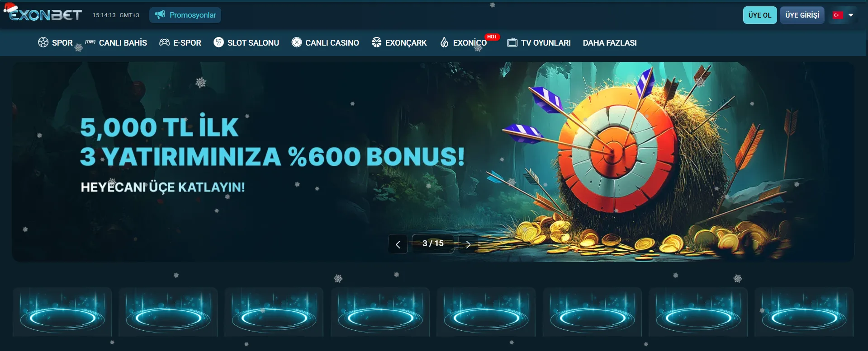This screenshot has width=868, height=351.
Task: Click the flame icon next to Exonico
Action: click(444, 42)
